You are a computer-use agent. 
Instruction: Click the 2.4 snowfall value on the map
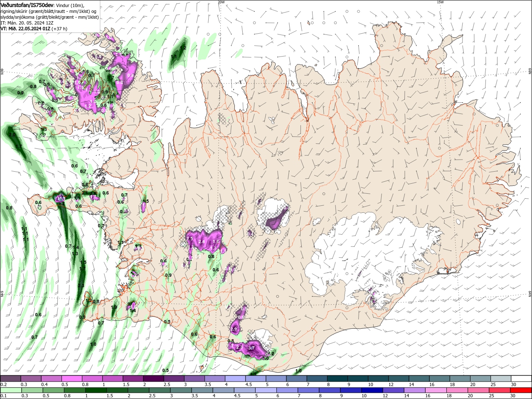(202, 242)
